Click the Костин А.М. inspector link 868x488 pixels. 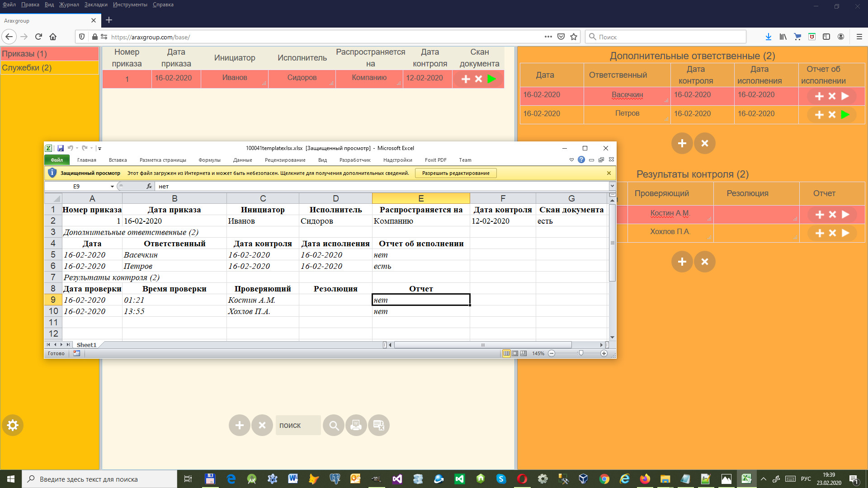pos(670,213)
